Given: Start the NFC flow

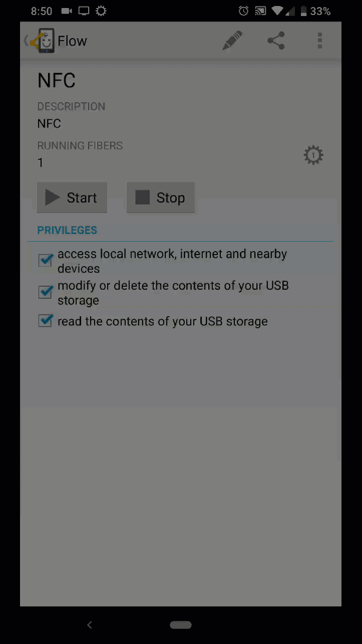Looking at the screenshot, I should [x=72, y=197].
